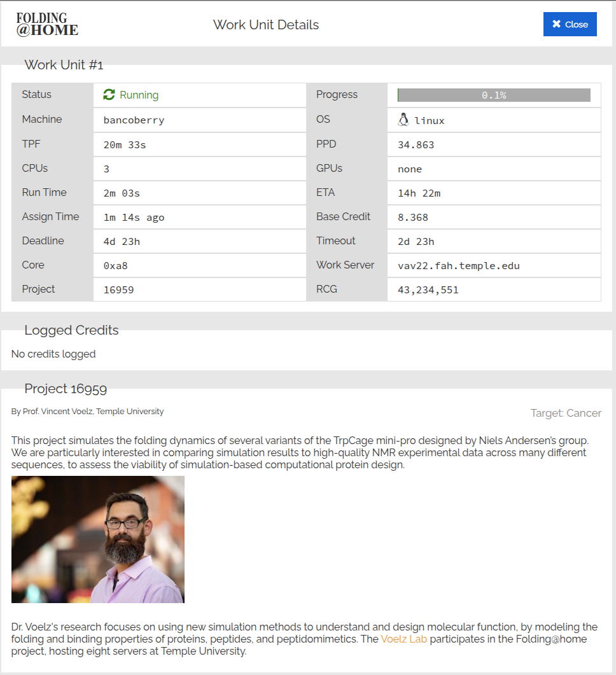Click the Folding@home logo
Image resolution: width=616 pixels, height=675 pixels.
pos(47,25)
